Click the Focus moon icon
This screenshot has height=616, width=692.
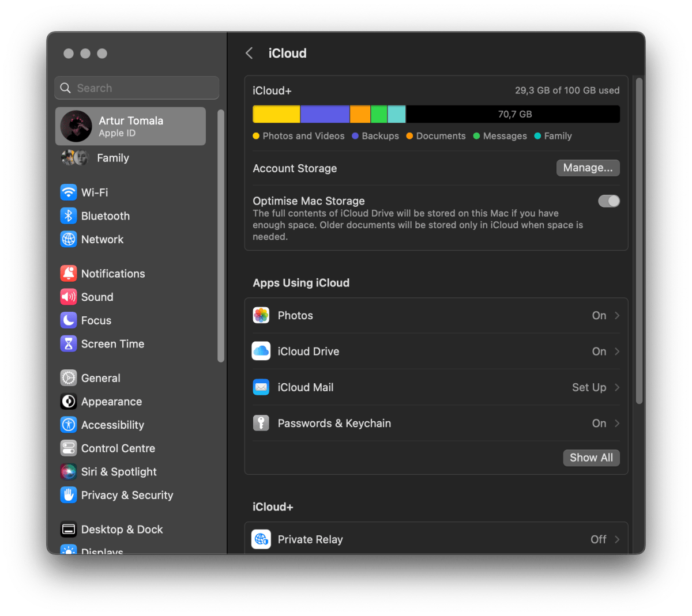69,320
